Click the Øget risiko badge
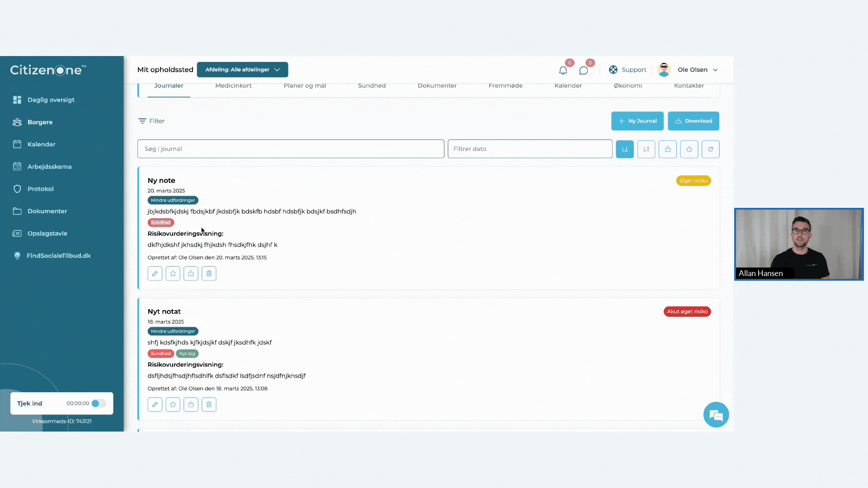 (x=693, y=181)
